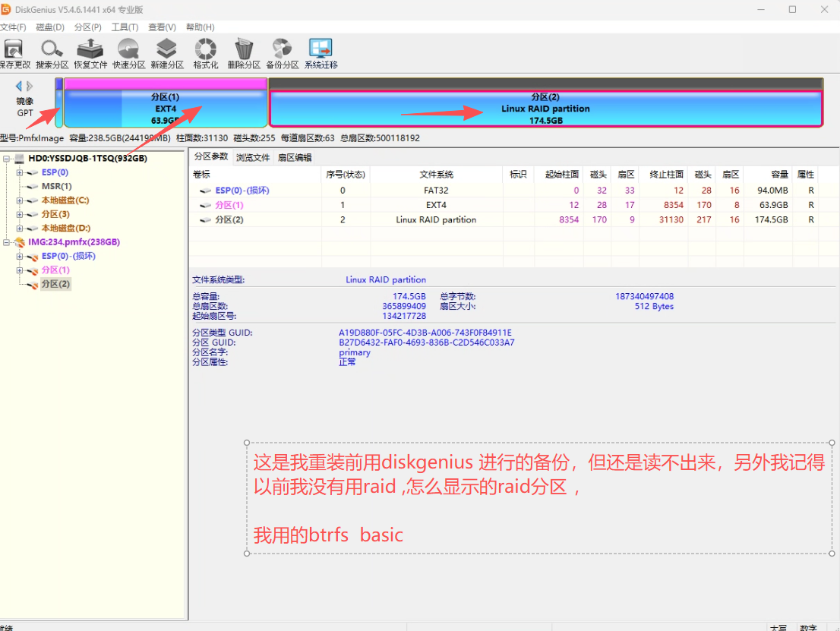Expand the 分区(3) tree node
Image resolution: width=840 pixels, height=631 pixels.
click(19, 214)
